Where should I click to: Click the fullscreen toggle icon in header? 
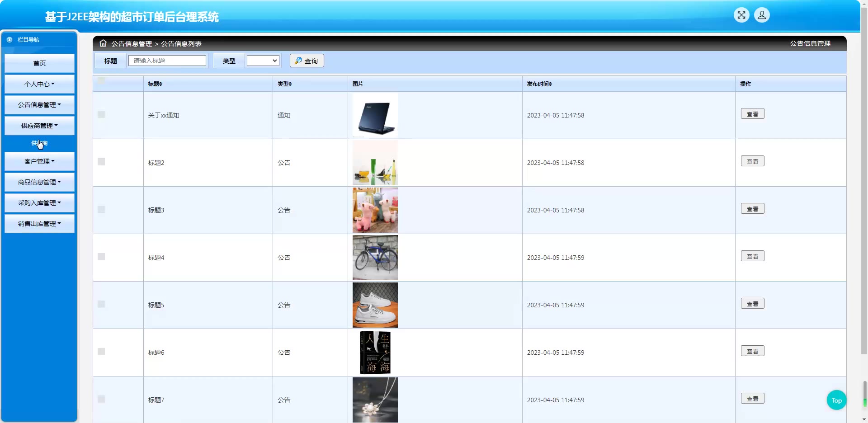741,15
